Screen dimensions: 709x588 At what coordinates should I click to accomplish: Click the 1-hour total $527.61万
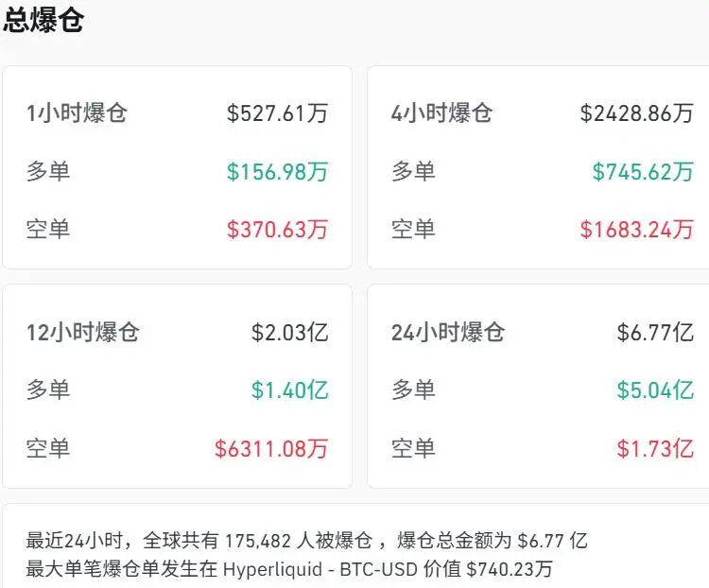coord(277,113)
